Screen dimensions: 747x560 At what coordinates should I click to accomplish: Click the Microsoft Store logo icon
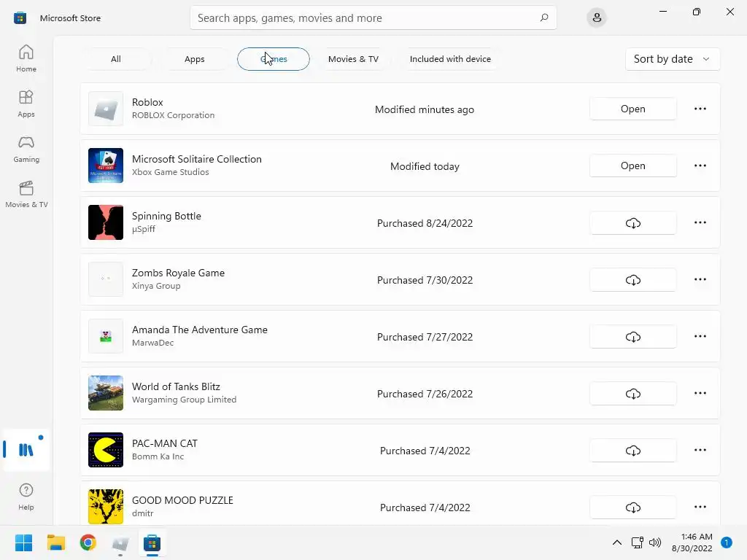(20, 18)
